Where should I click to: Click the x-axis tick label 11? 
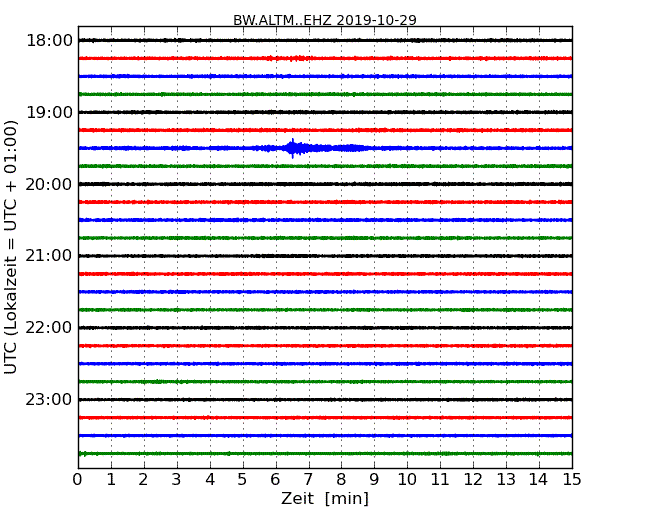pos(440,479)
